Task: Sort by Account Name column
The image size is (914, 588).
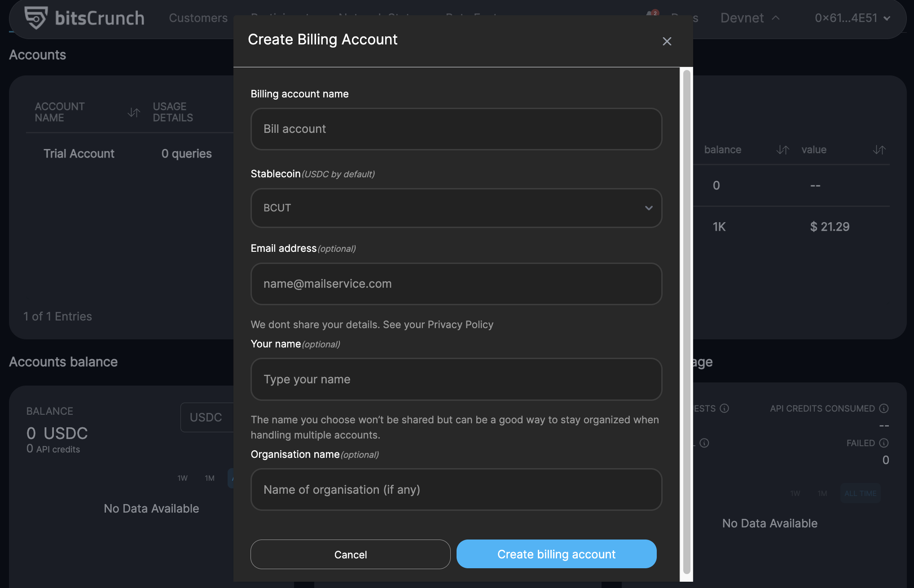Action: 134,112
